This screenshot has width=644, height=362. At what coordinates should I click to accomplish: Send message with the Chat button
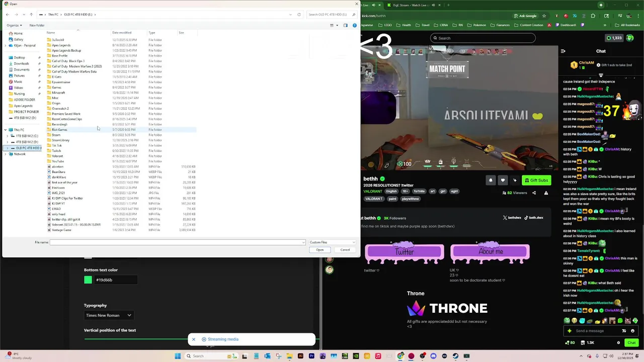[631, 342]
